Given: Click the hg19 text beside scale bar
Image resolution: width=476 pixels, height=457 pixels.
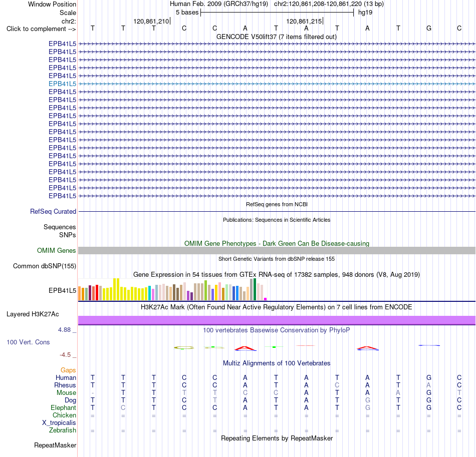Looking at the screenshot, I should pos(365,13).
